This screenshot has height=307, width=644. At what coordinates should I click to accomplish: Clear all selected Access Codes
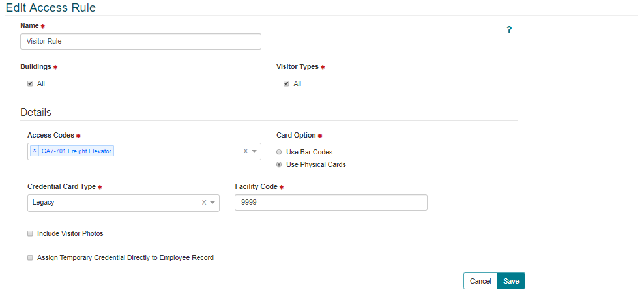click(246, 151)
